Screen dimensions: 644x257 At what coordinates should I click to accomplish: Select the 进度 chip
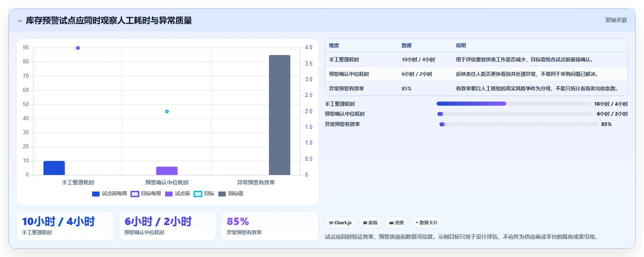coord(396,223)
